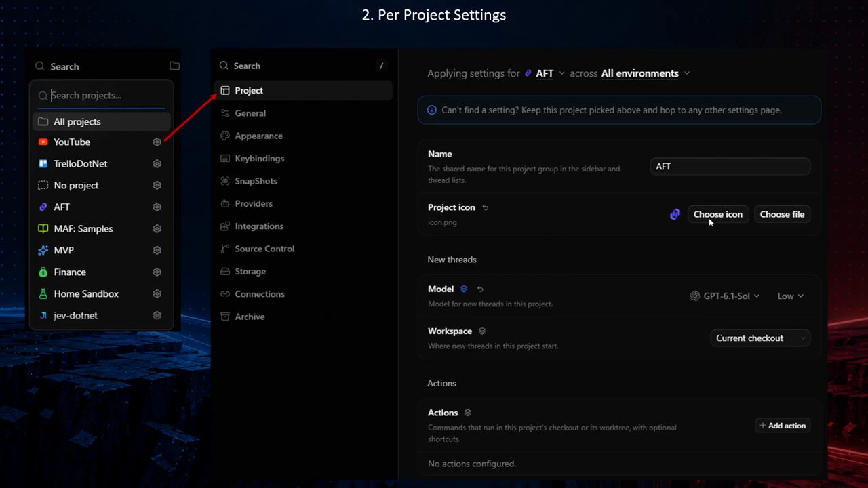Click the Home Sandbox flask icon

pyautogui.click(x=43, y=293)
